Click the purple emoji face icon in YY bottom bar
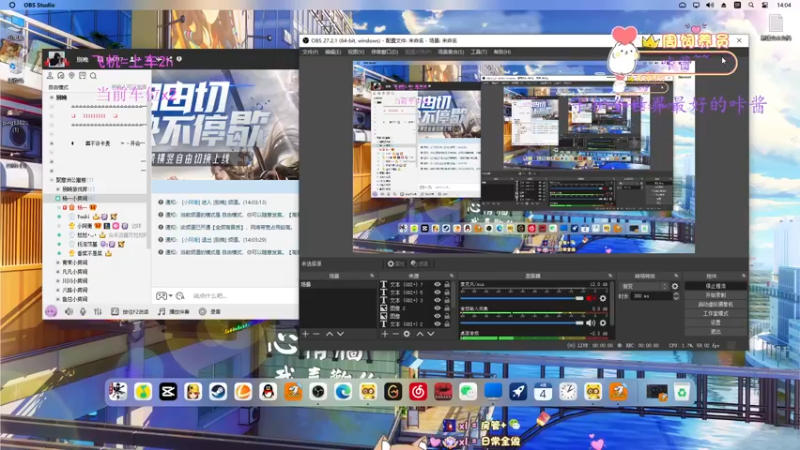800x450 pixels. [51, 311]
